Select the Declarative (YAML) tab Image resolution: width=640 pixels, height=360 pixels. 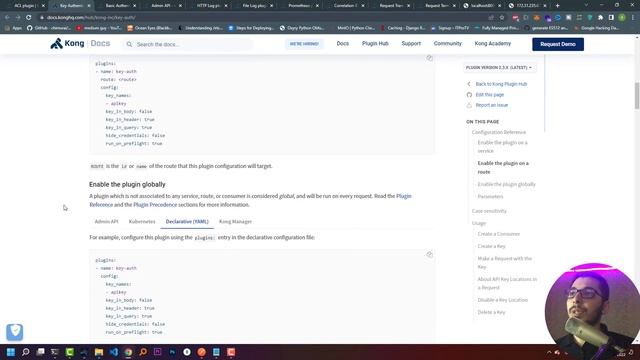(x=187, y=221)
